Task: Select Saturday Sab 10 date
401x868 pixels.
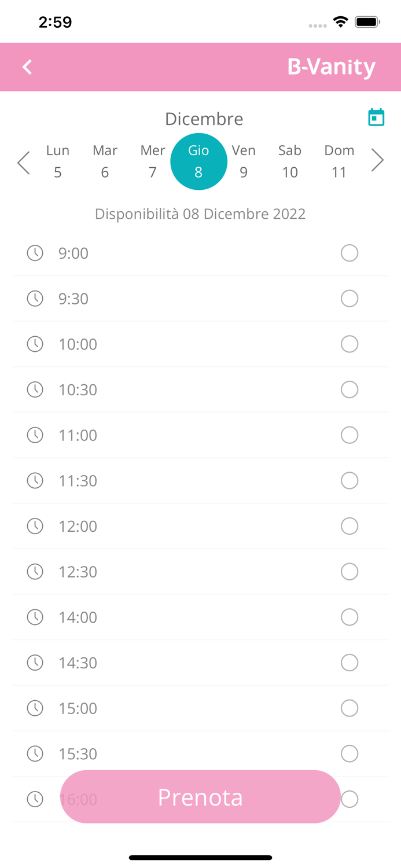Action: (290, 161)
